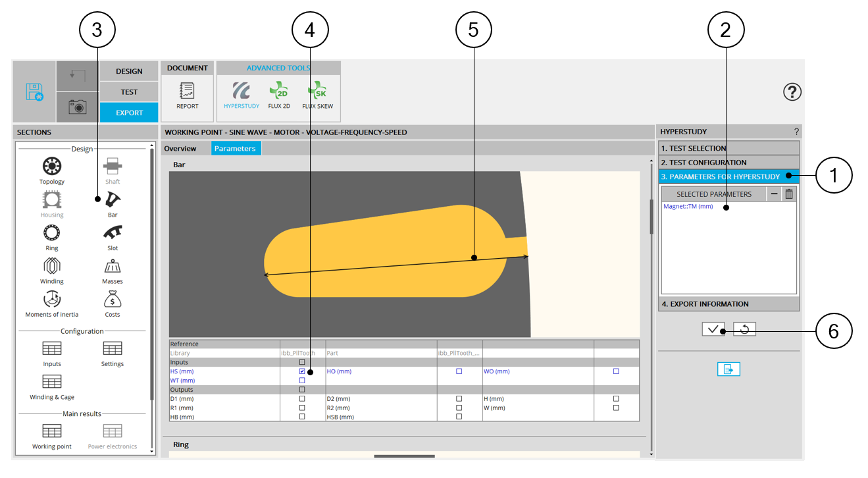The width and height of the screenshot is (868, 478).
Task: Tick the D1 (mm) output checkbox
Action: point(302,399)
